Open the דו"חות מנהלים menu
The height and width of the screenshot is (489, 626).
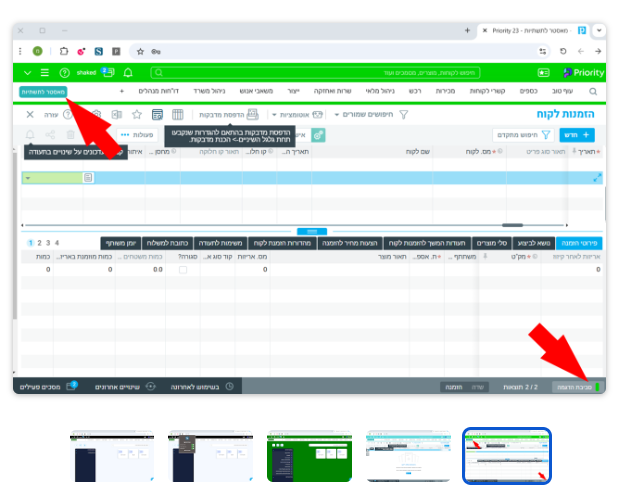coord(158,91)
